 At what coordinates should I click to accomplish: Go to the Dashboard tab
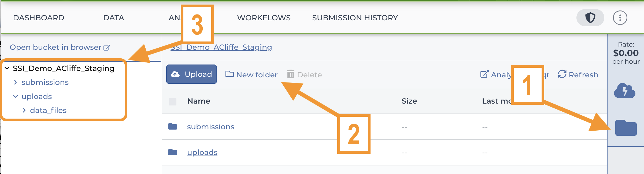[39, 18]
